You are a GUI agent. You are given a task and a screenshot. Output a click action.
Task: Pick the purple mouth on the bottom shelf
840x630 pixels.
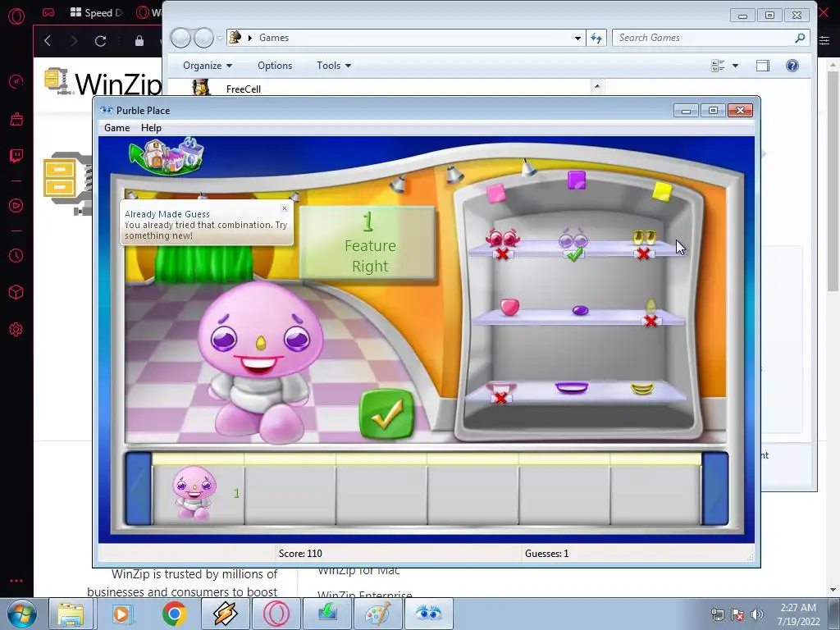point(572,387)
